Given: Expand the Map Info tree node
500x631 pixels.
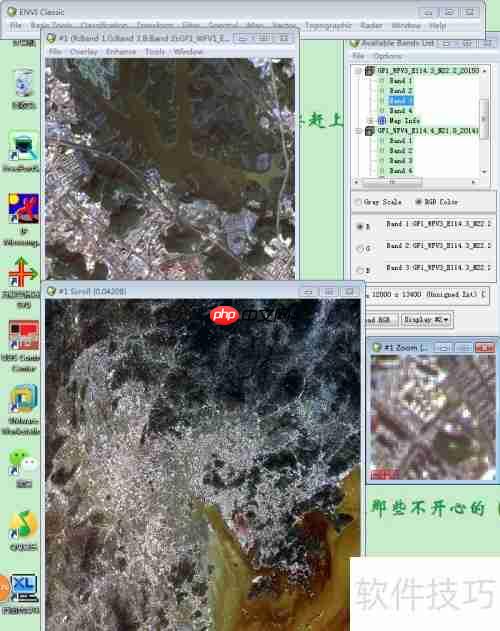Looking at the screenshot, I should (370, 120).
